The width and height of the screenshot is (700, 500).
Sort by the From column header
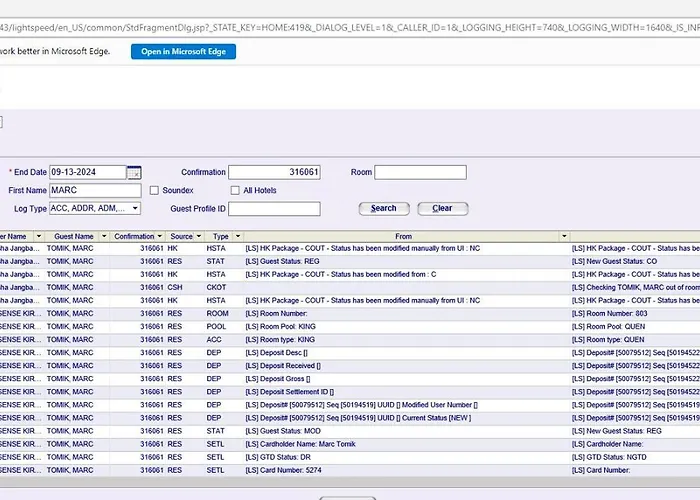(403, 236)
